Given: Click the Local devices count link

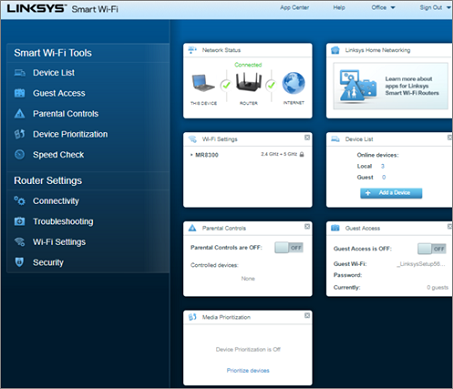Looking at the screenshot, I should (383, 166).
